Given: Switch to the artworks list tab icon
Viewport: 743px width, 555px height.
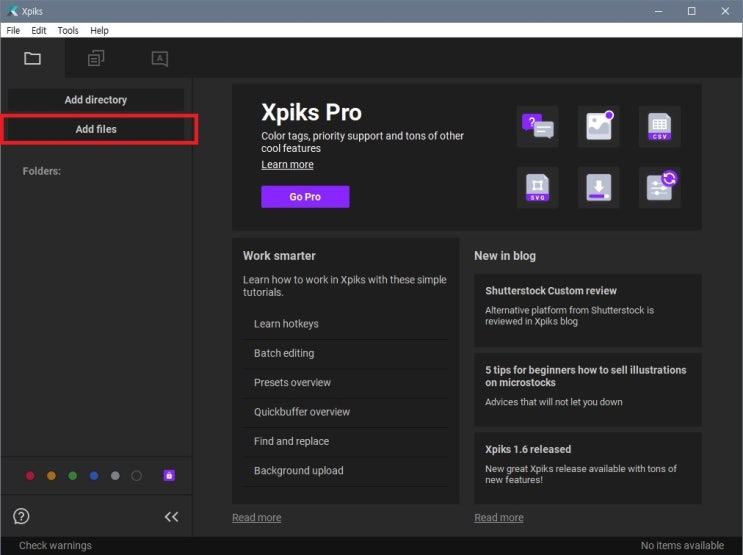Looking at the screenshot, I should (96, 58).
